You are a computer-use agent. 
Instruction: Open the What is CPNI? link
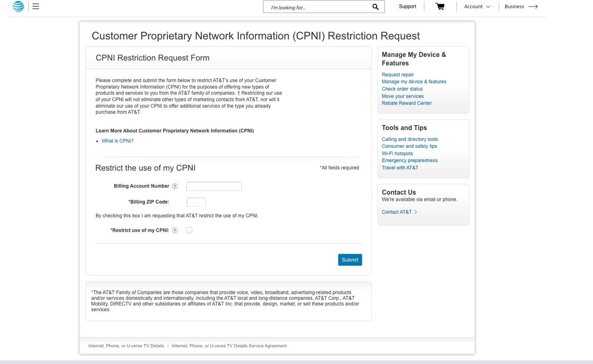(118, 141)
